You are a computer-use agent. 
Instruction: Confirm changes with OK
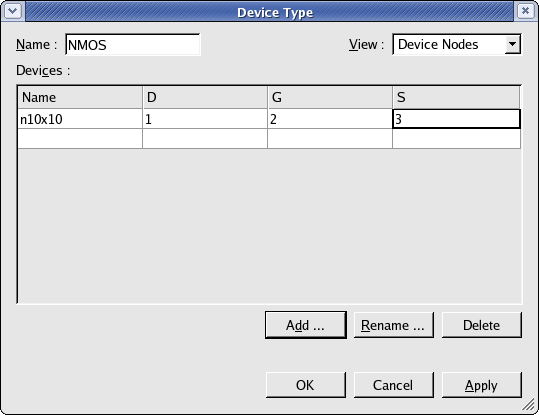(306, 385)
